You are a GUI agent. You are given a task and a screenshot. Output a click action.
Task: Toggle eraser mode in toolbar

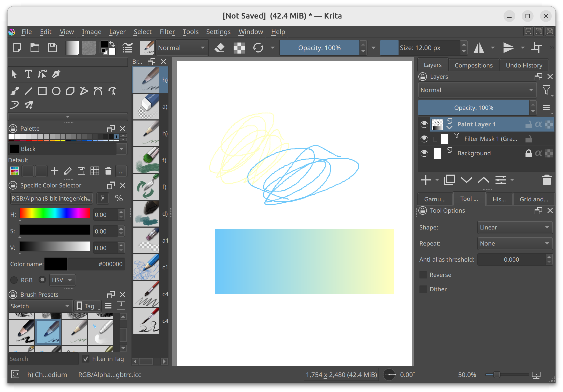[x=219, y=48]
